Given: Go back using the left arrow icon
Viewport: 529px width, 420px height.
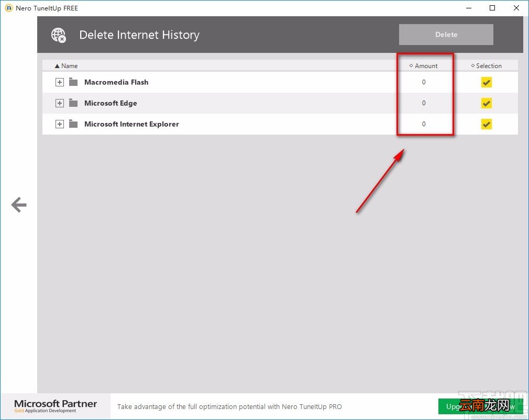Looking at the screenshot, I should pos(19,205).
